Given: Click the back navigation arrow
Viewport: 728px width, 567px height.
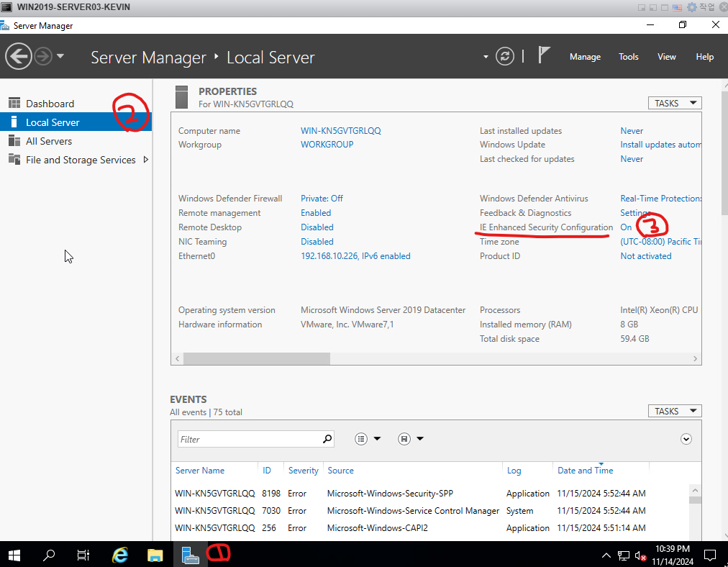Looking at the screenshot, I should click(x=19, y=57).
